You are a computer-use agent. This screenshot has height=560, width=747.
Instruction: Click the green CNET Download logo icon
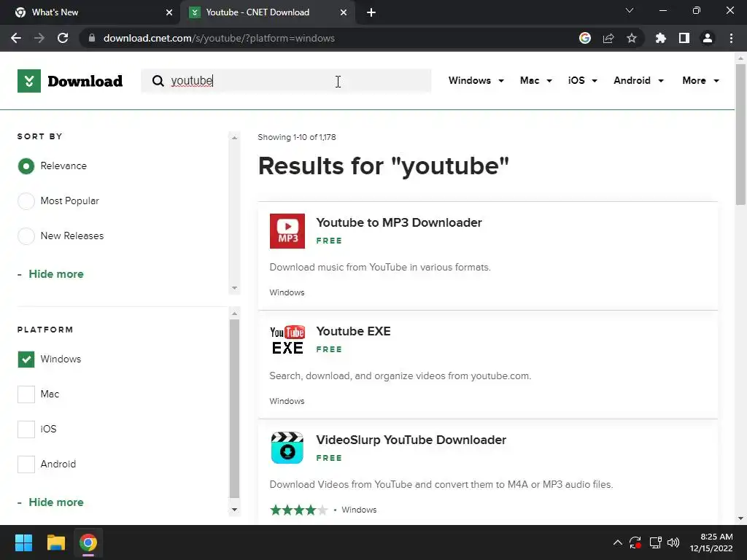[29, 81]
